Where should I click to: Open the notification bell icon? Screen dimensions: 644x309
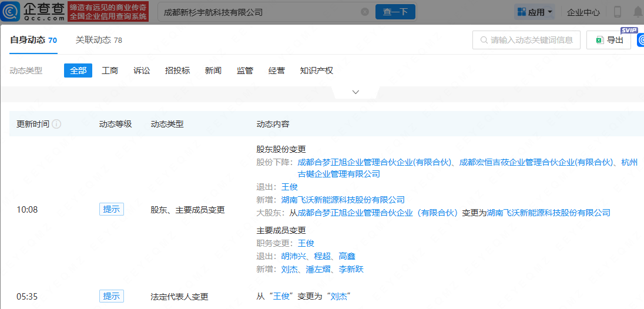(638, 12)
